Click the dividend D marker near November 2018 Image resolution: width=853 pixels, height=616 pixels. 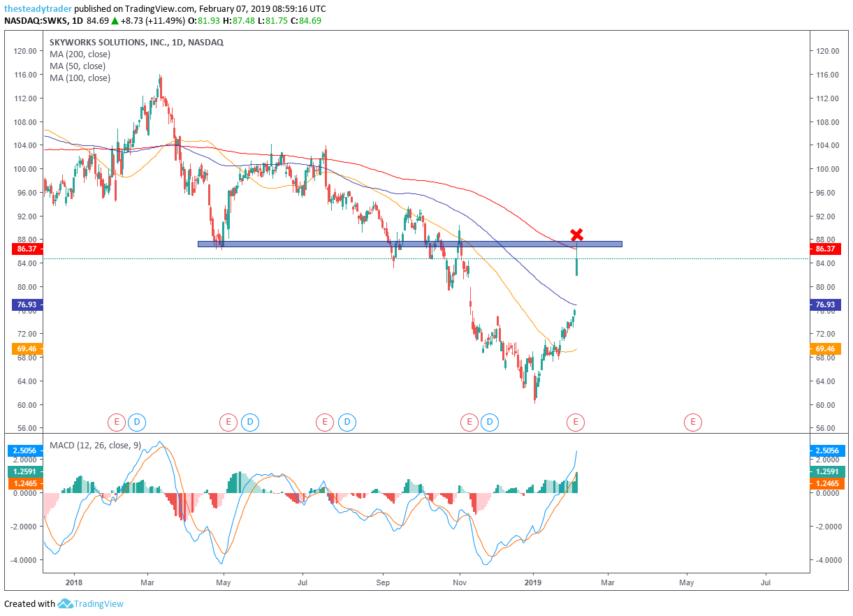pyautogui.click(x=490, y=422)
